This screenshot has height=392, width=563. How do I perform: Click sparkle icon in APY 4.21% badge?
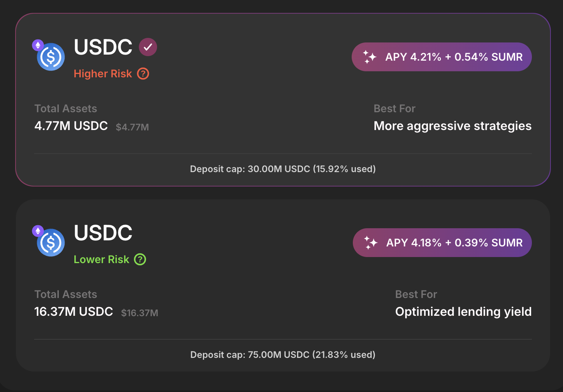(369, 57)
